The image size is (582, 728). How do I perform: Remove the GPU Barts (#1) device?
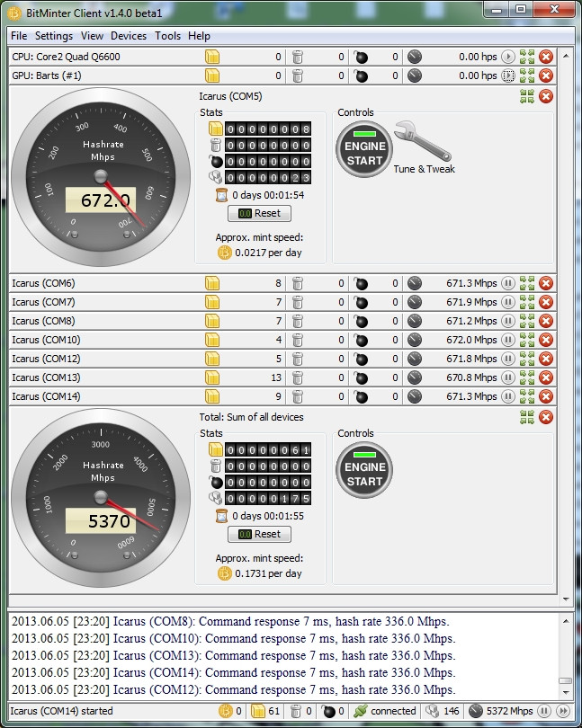546,75
